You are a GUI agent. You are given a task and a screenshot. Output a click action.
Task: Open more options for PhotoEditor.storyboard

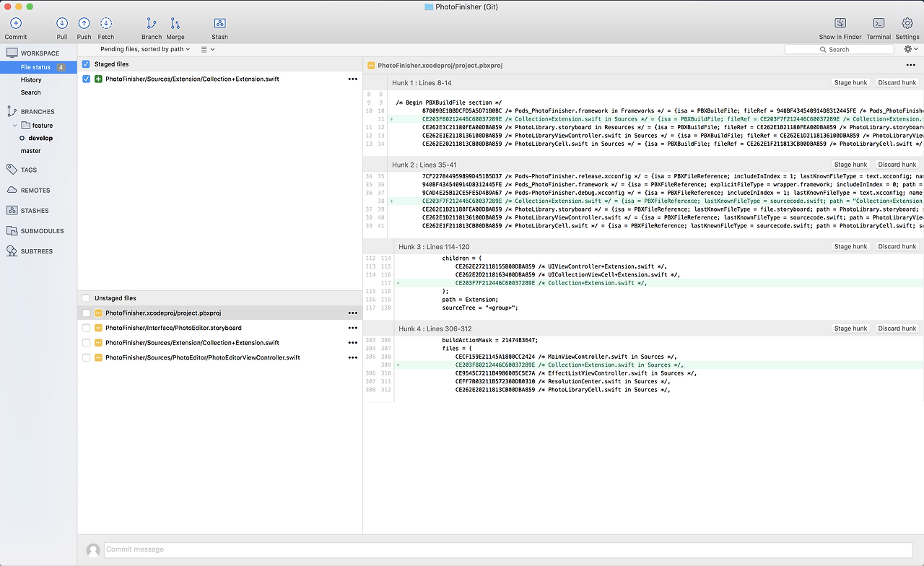(x=352, y=328)
